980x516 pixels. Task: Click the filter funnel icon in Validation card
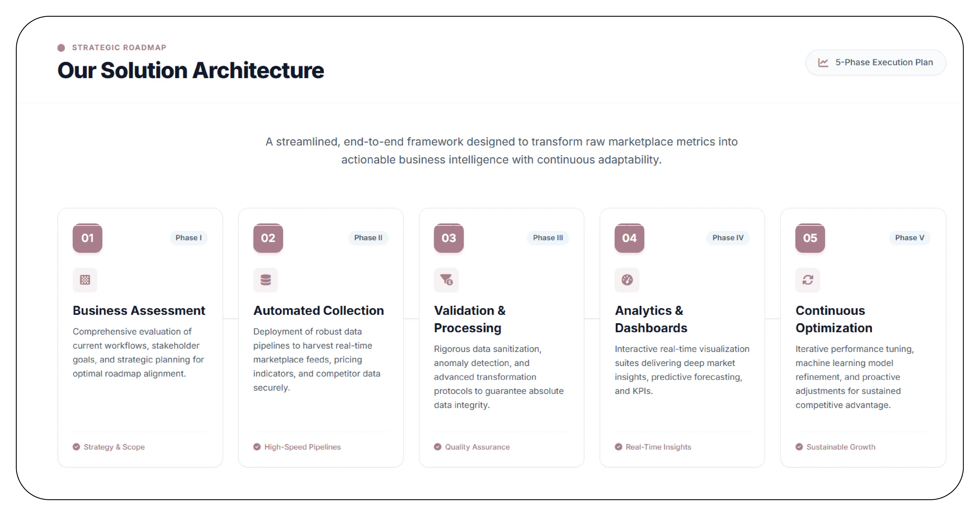pyautogui.click(x=446, y=280)
